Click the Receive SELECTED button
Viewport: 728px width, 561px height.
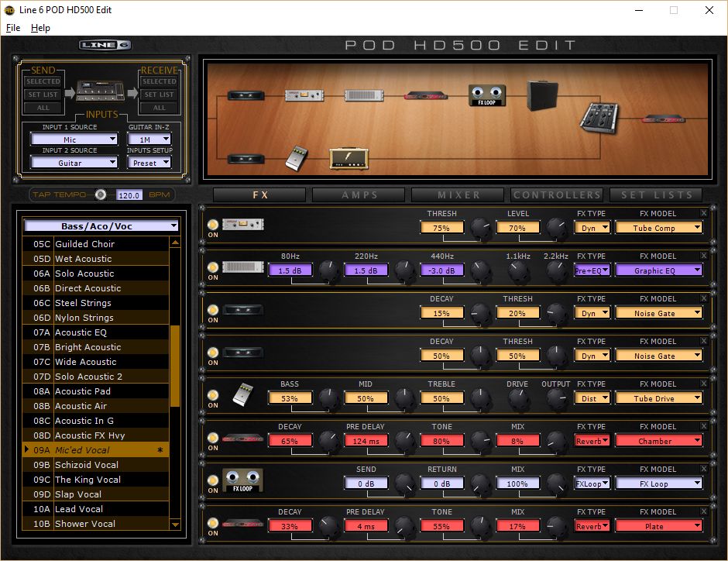160,81
